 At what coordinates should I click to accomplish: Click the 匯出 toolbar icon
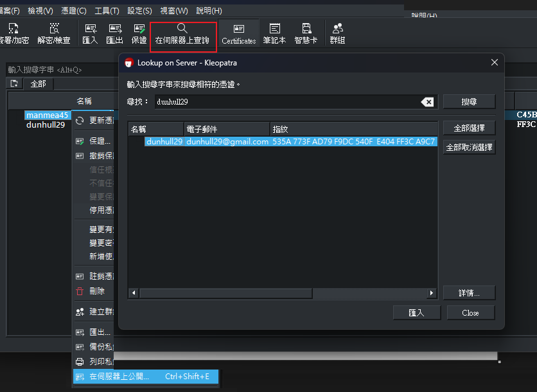pos(116,32)
